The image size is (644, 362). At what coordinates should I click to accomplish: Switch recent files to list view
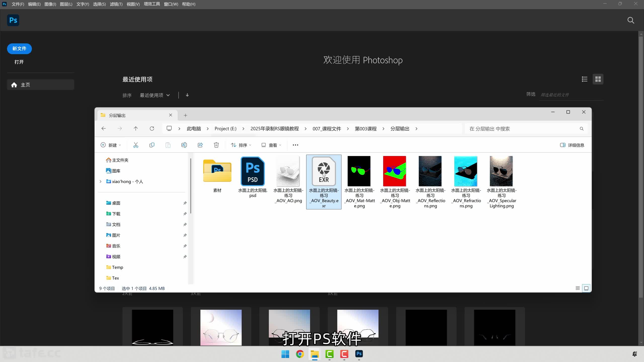click(x=585, y=79)
